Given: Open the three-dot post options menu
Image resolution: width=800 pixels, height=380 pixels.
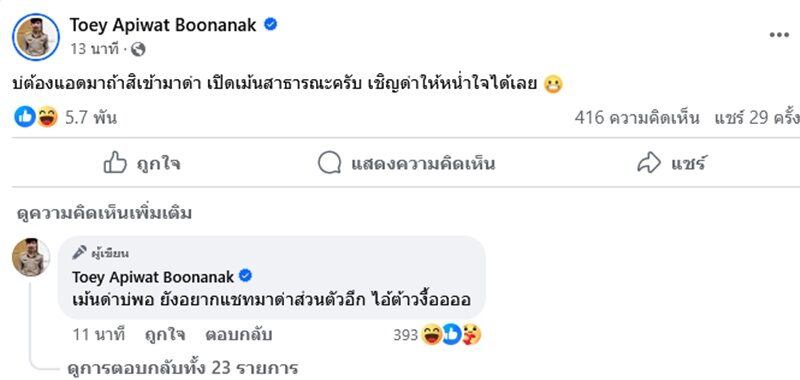Looking at the screenshot, I should [779, 35].
